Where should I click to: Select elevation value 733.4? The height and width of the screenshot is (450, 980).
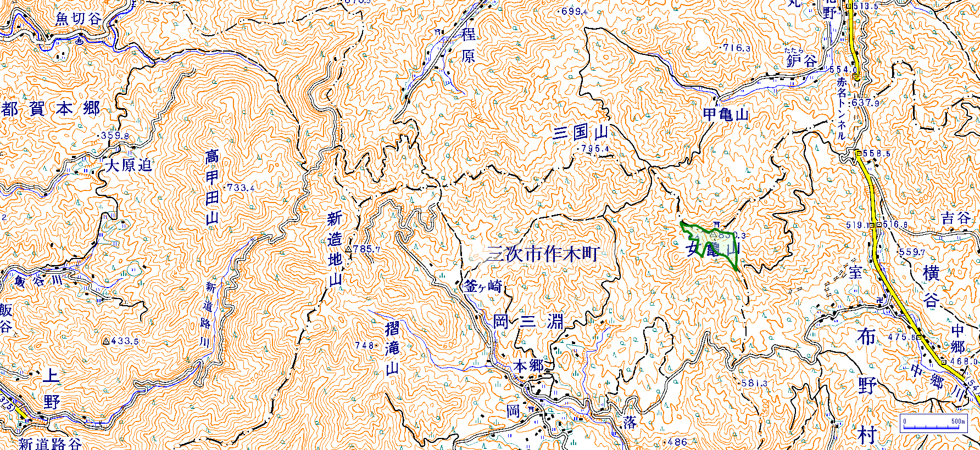(240, 188)
